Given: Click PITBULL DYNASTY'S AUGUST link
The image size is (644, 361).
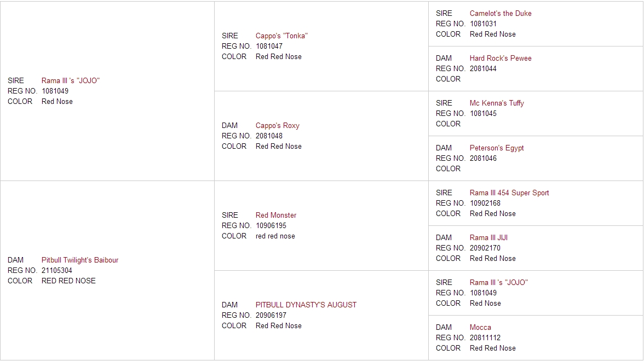Looking at the screenshot, I should click(306, 305).
